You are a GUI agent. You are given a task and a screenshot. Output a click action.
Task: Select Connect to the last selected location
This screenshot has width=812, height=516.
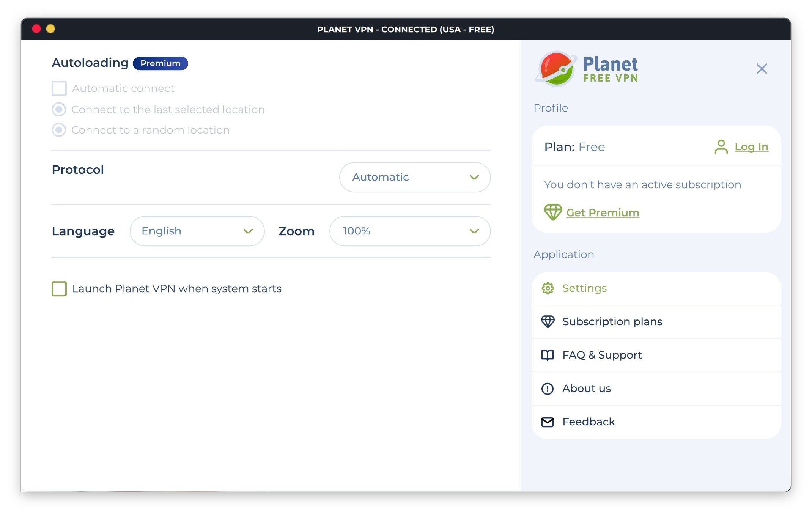[59, 110]
